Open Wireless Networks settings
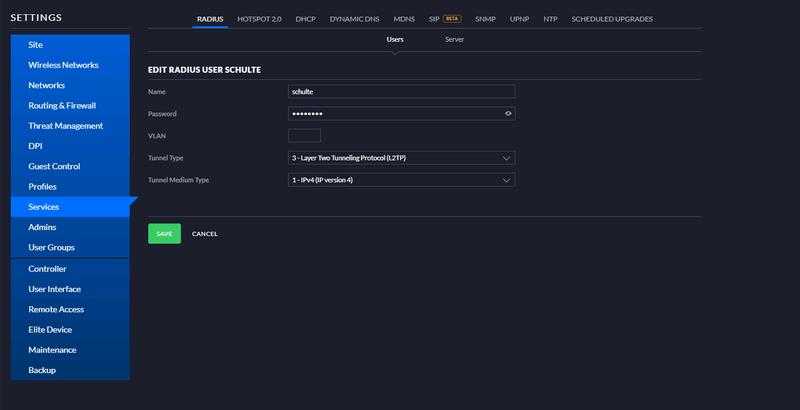 click(70, 65)
